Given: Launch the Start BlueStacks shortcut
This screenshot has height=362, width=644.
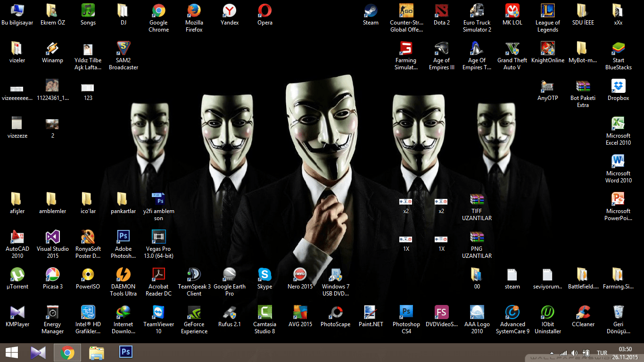Looking at the screenshot, I should [x=619, y=56].
